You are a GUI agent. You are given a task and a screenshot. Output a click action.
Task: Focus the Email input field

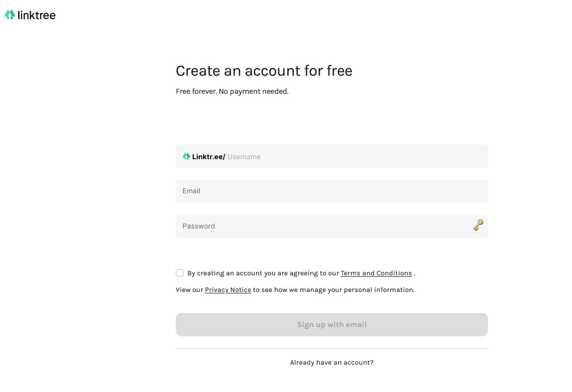pyautogui.click(x=331, y=191)
